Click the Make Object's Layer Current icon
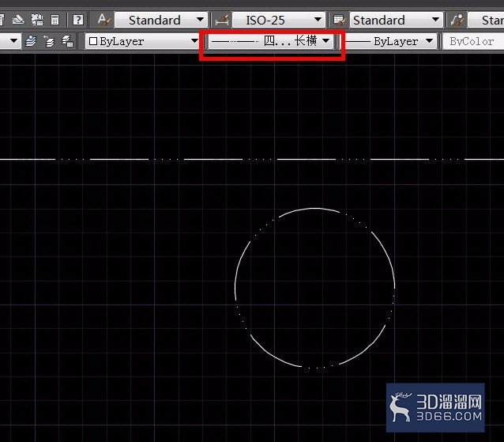The width and height of the screenshot is (504, 442). pos(31,41)
